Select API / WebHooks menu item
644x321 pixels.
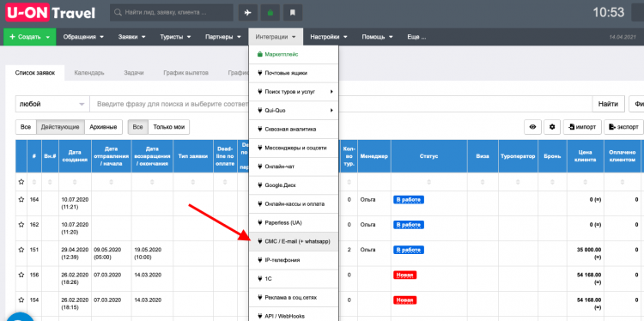294,315
